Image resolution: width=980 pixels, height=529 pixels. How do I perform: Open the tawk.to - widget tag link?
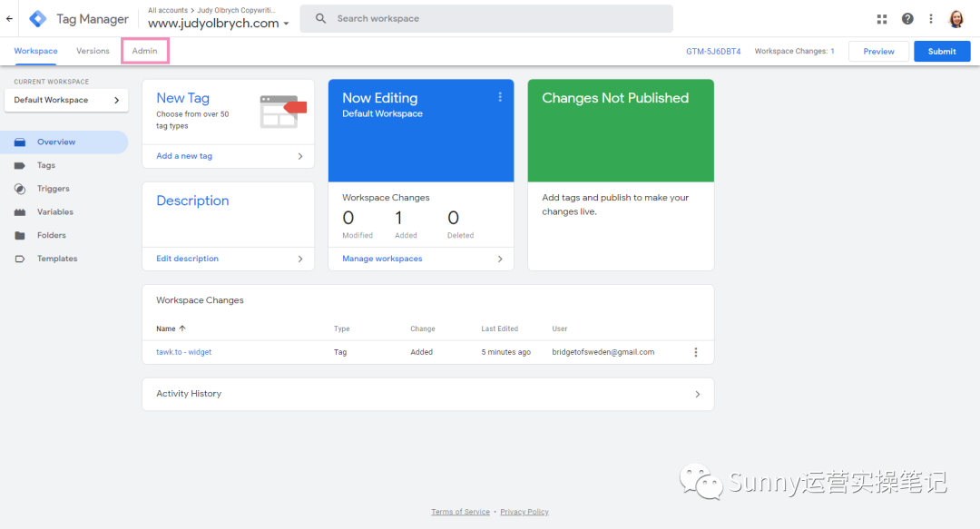[x=183, y=352]
